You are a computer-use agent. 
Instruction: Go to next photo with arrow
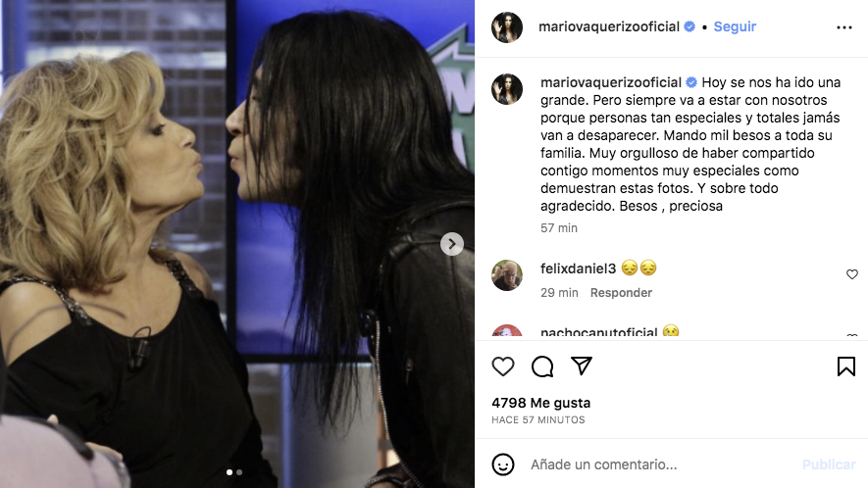pos(452,243)
